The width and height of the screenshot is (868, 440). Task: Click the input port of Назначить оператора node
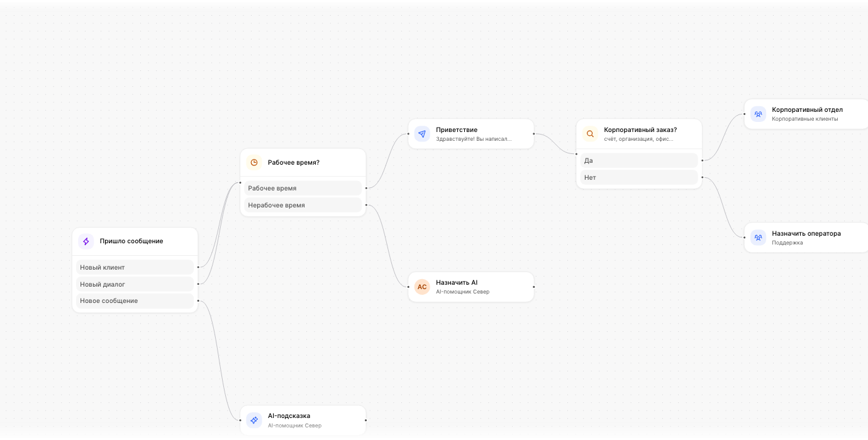pyautogui.click(x=744, y=238)
